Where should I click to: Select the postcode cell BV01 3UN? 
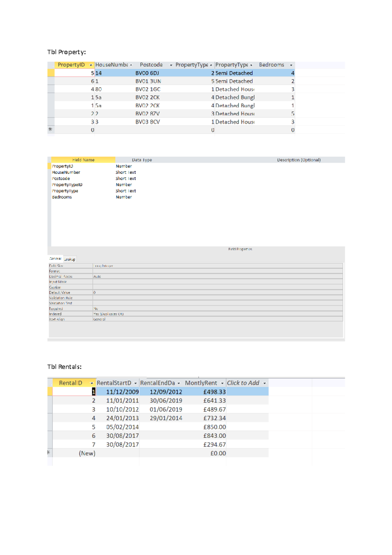148,81
